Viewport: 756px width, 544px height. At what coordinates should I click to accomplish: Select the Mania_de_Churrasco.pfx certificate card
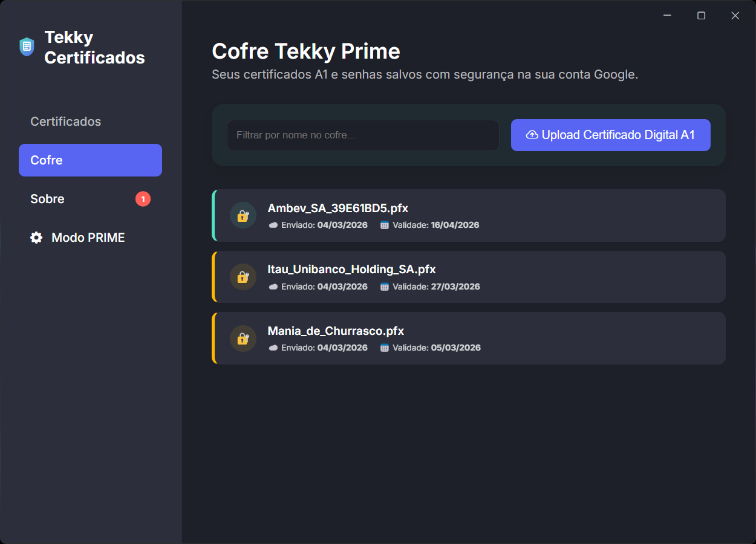469,338
